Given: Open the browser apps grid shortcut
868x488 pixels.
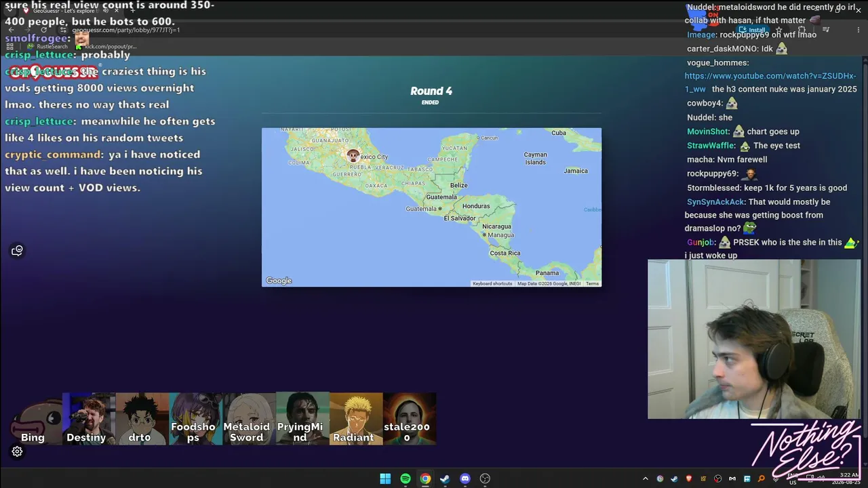Looking at the screenshot, I should [x=10, y=47].
